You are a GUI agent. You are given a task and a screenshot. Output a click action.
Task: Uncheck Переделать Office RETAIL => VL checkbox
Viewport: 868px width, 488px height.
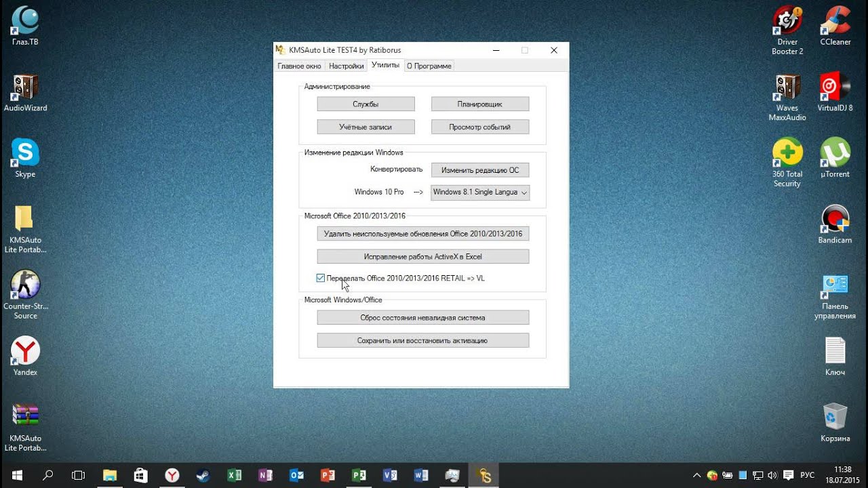point(321,278)
